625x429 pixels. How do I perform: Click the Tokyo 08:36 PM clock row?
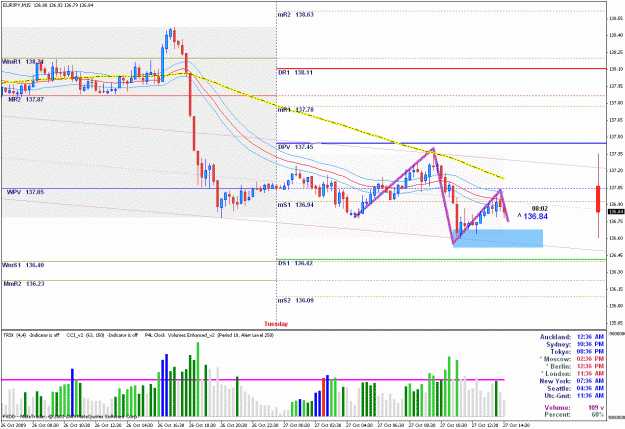[x=577, y=352]
